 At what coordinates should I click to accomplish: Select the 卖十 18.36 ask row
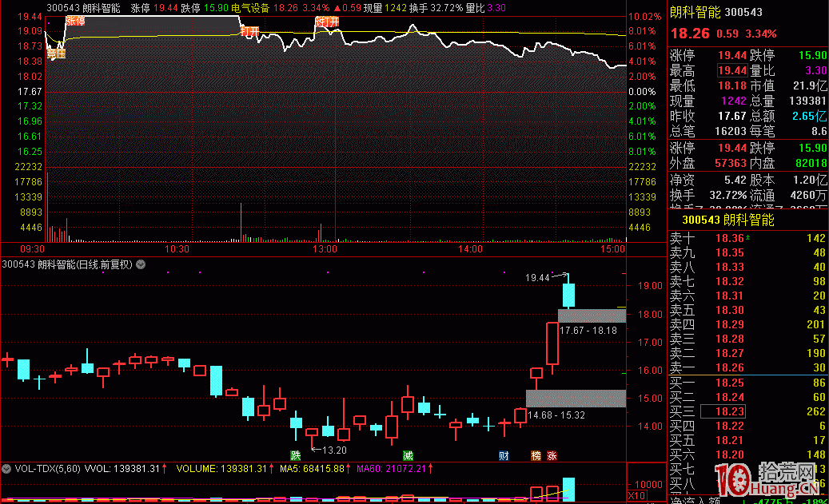click(747, 238)
